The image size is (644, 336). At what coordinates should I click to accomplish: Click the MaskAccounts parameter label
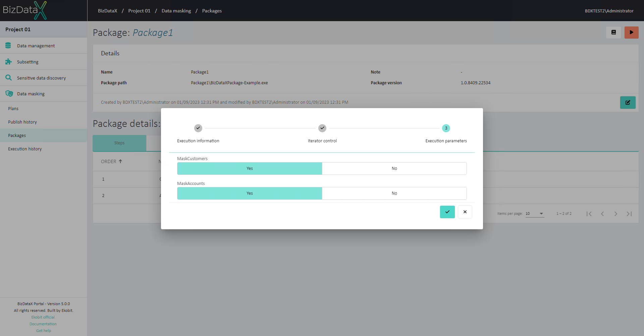pos(191,184)
